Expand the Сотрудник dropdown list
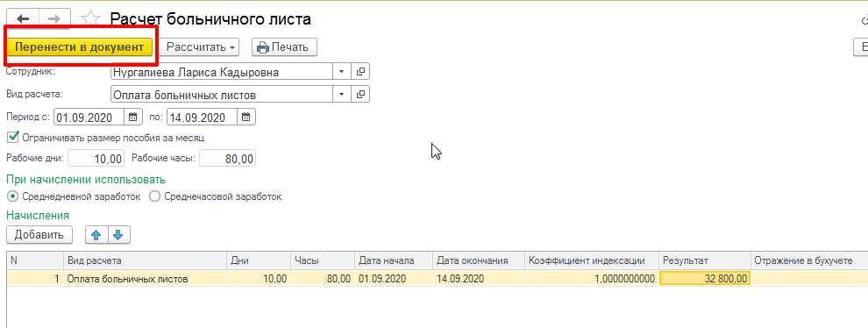 tap(342, 72)
